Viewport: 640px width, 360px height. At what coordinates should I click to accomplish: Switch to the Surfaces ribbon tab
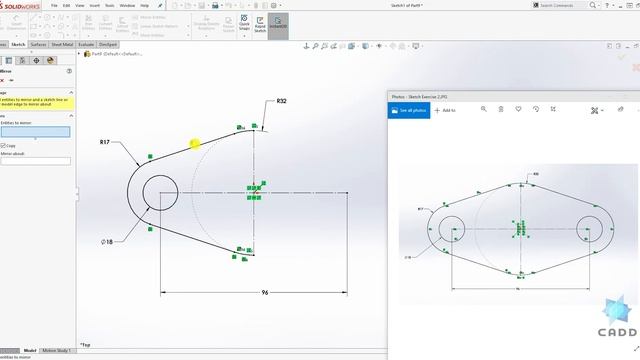(38, 44)
